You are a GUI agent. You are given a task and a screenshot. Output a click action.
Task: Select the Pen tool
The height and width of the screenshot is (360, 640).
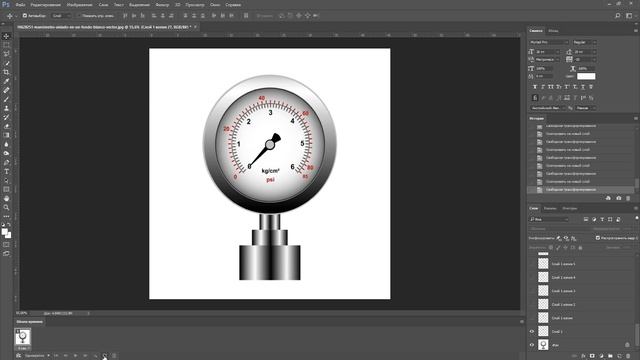[x=6, y=162]
